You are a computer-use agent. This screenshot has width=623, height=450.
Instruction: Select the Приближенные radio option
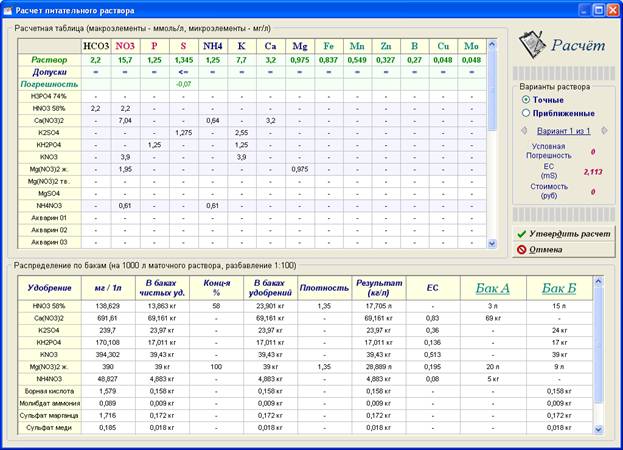(x=526, y=113)
